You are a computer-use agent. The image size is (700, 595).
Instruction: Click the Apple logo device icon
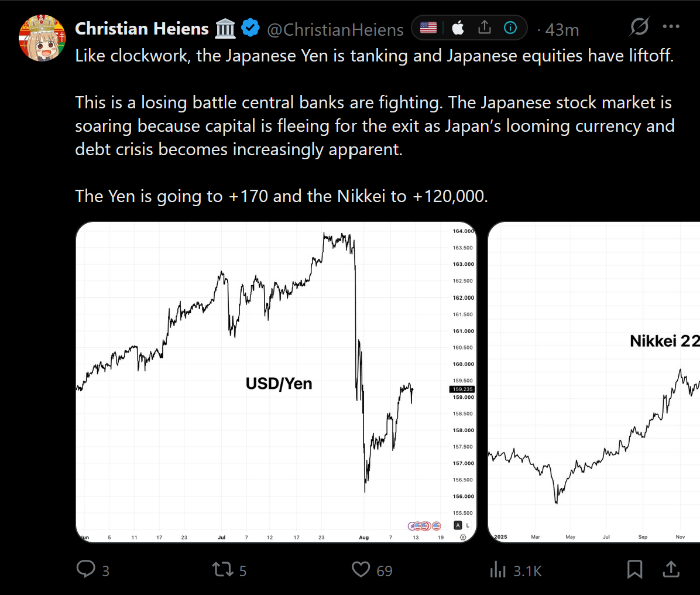pos(458,28)
